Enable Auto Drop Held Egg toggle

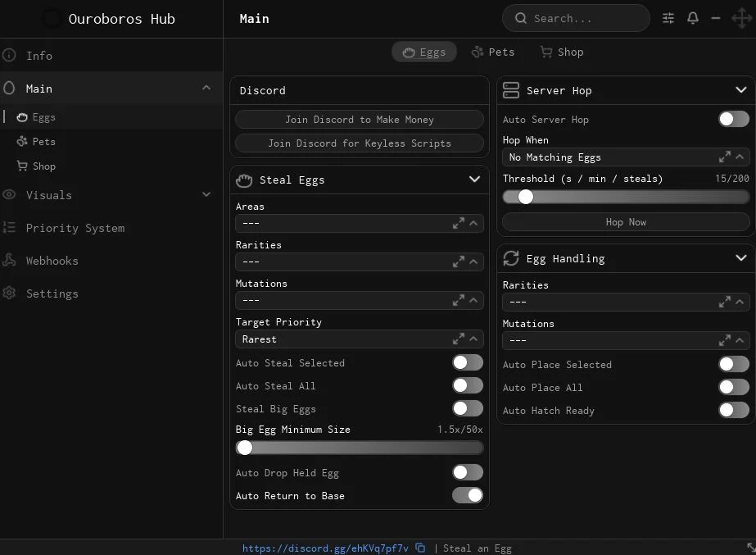tap(468, 472)
